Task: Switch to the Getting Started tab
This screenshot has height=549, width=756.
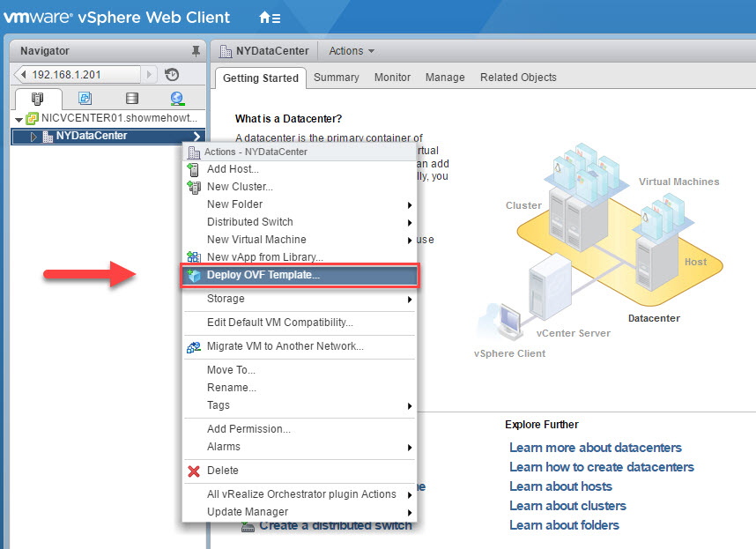Action: click(x=260, y=78)
